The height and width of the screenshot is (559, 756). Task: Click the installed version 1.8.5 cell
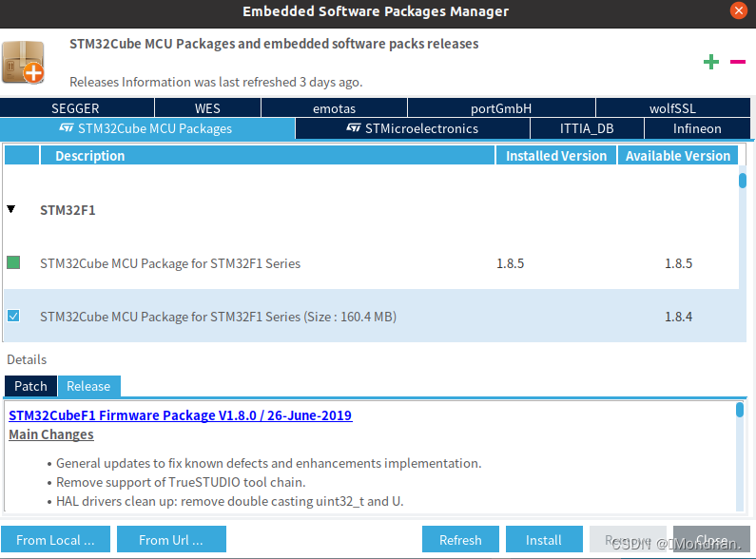click(x=510, y=263)
